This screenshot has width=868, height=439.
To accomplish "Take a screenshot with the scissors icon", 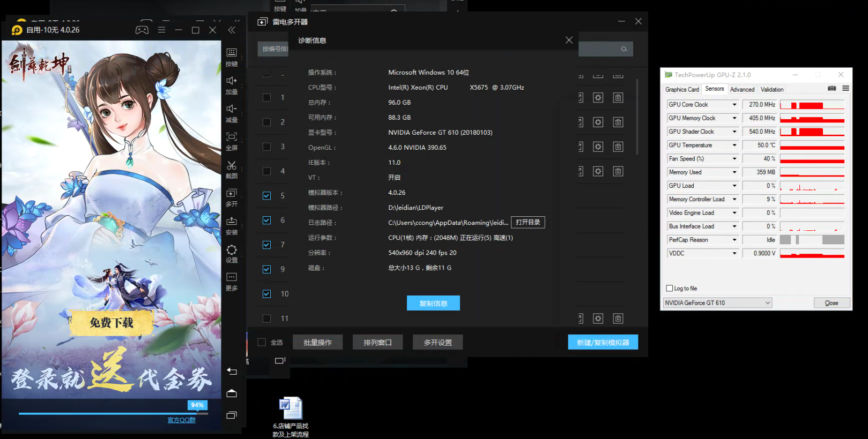I will (232, 166).
